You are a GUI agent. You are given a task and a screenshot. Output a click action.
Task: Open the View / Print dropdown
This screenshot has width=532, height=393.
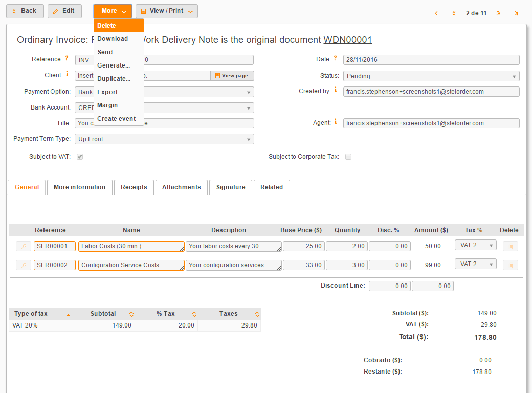click(167, 11)
